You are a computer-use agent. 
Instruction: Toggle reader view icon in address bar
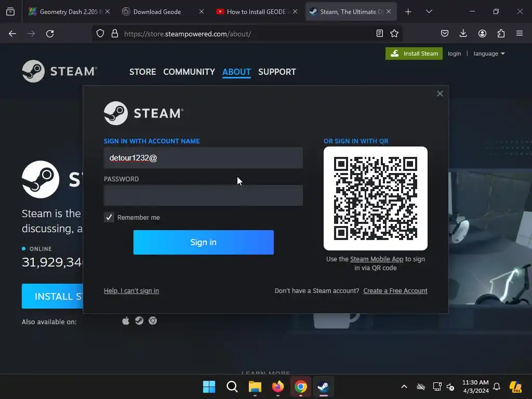point(380,33)
